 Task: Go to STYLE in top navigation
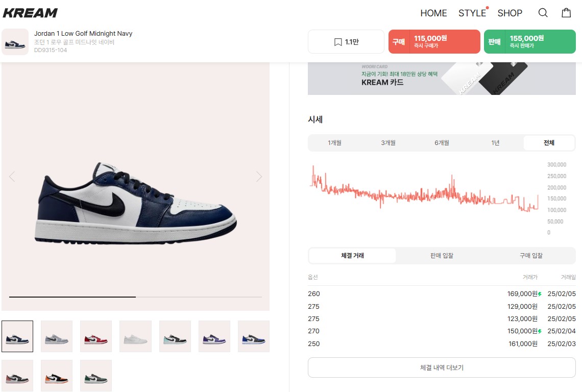(x=472, y=13)
